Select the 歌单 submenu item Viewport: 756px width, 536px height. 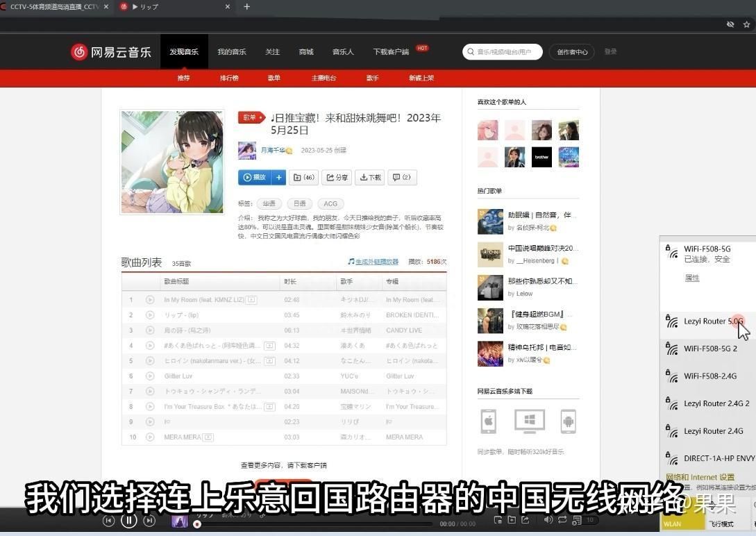(274, 78)
